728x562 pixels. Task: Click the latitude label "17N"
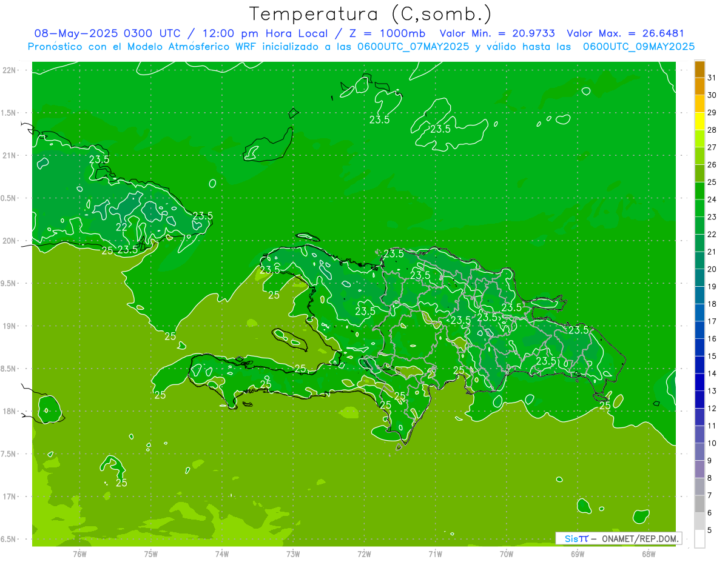9,497
